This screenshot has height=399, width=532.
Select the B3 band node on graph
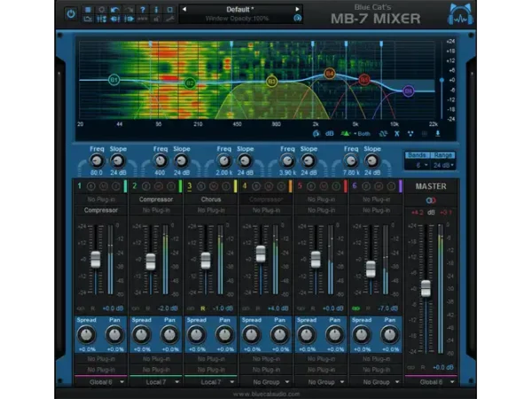click(271, 82)
